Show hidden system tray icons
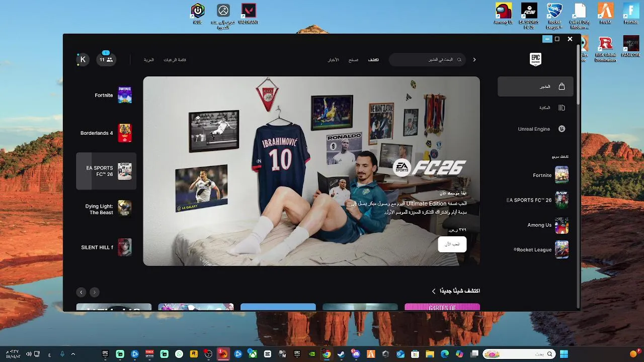This screenshot has height=362, width=644. [x=73, y=354]
